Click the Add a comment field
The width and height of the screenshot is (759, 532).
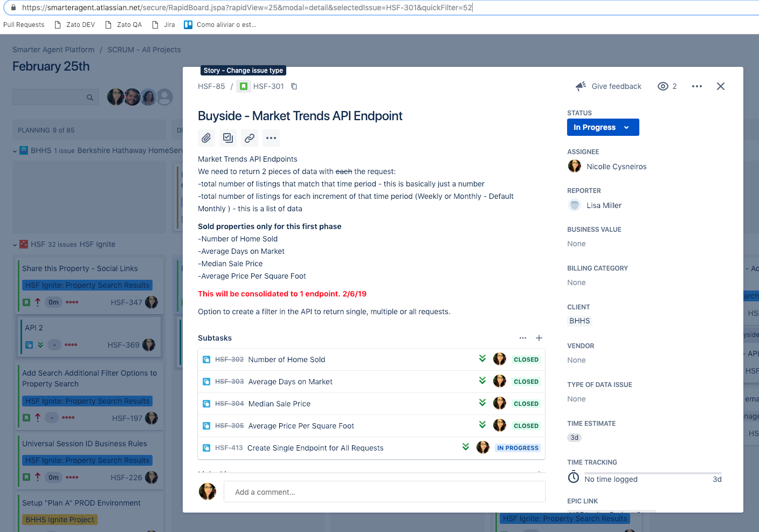click(x=384, y=492)
